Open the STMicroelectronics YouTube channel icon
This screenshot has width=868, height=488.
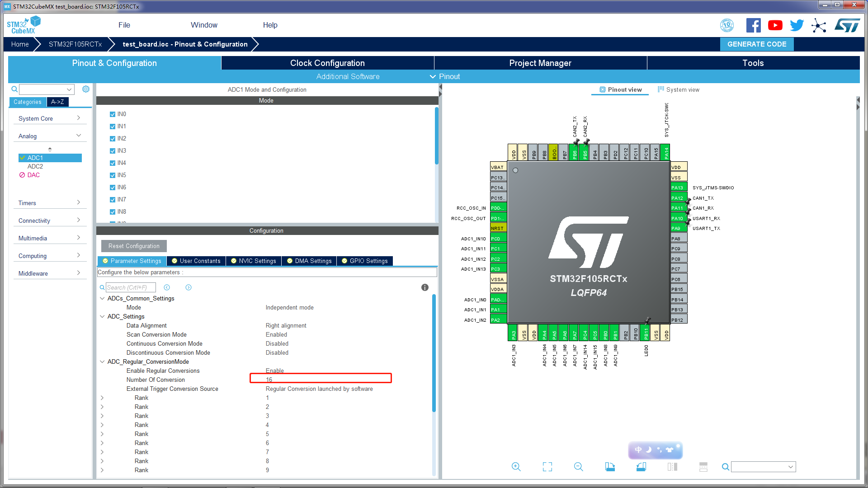(775, 25)
